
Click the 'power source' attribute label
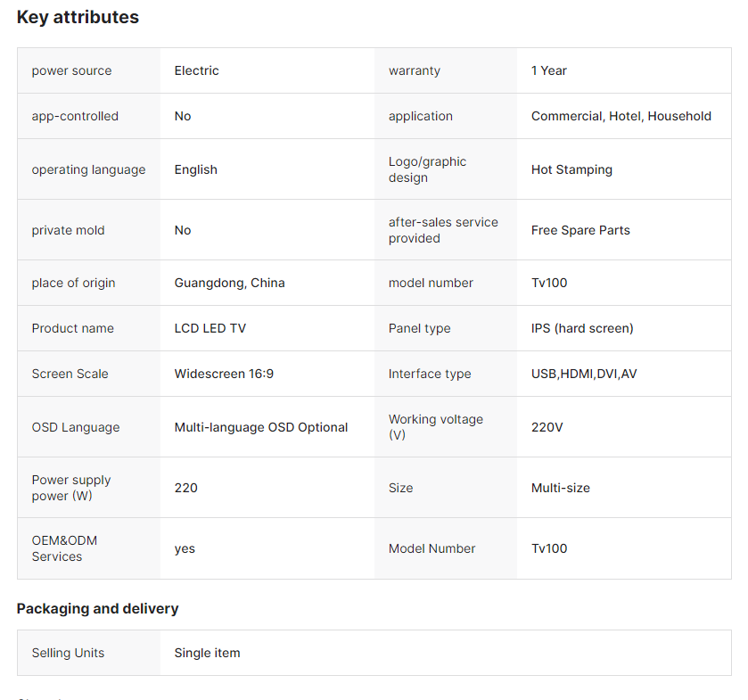(x=71, y=70)
